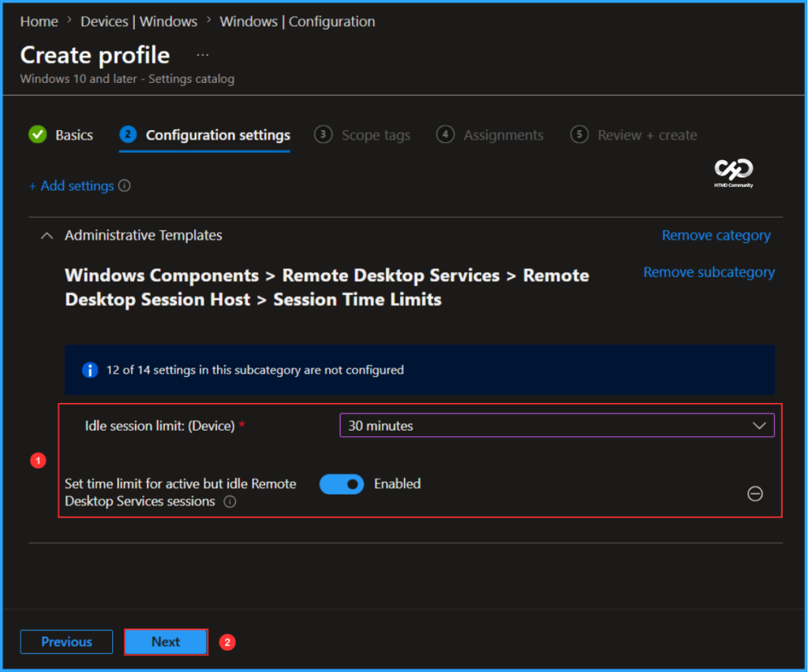Click the Set time limit setting name
The height and width of the screenshot is (672, 808).
click(x=181, y=492)
